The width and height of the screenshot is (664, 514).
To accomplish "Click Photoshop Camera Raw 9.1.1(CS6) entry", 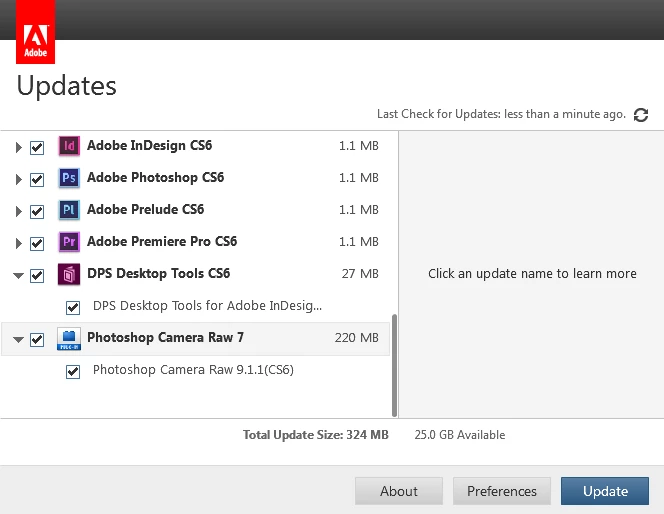I will pos(193,370).
